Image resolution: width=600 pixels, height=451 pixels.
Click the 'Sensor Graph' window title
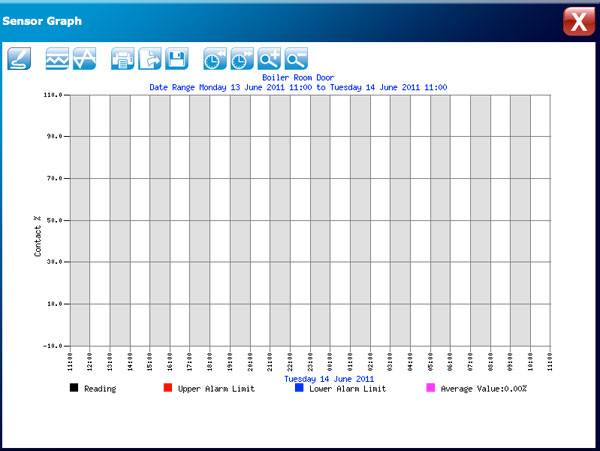(x=42, y=21)
